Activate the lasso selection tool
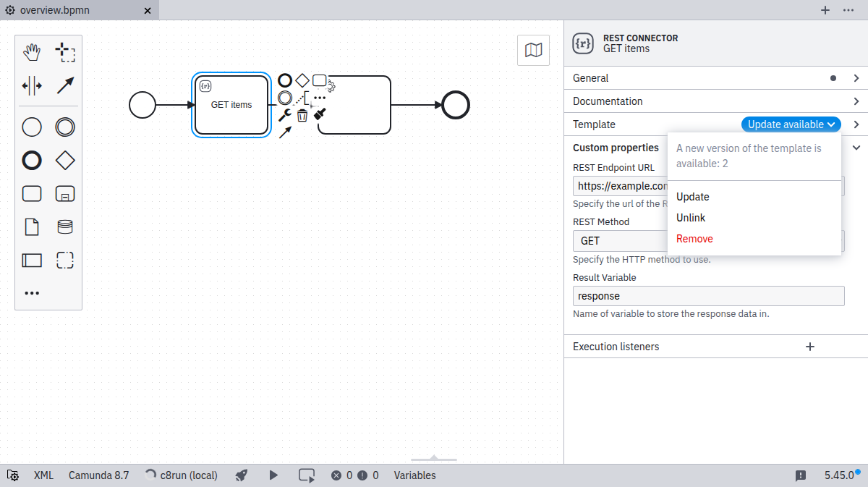Image resolution: width=868 pixels, height=487 pixels. 65,52
